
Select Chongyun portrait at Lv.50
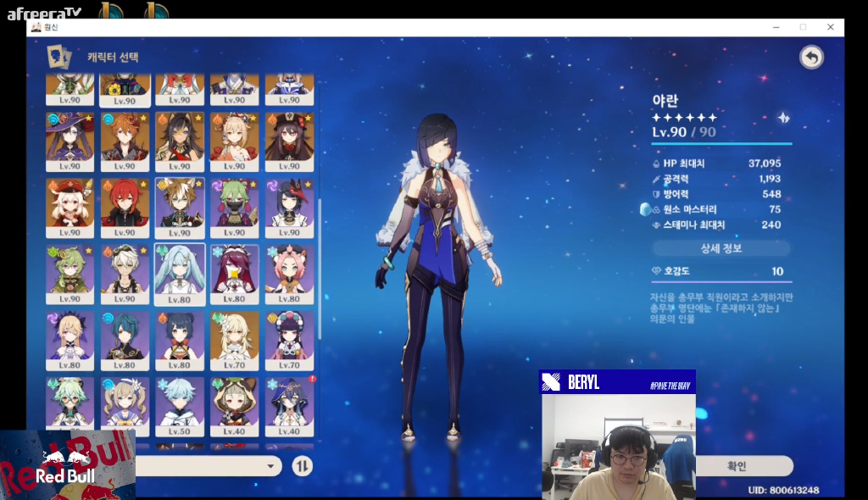tap(180, 408)
